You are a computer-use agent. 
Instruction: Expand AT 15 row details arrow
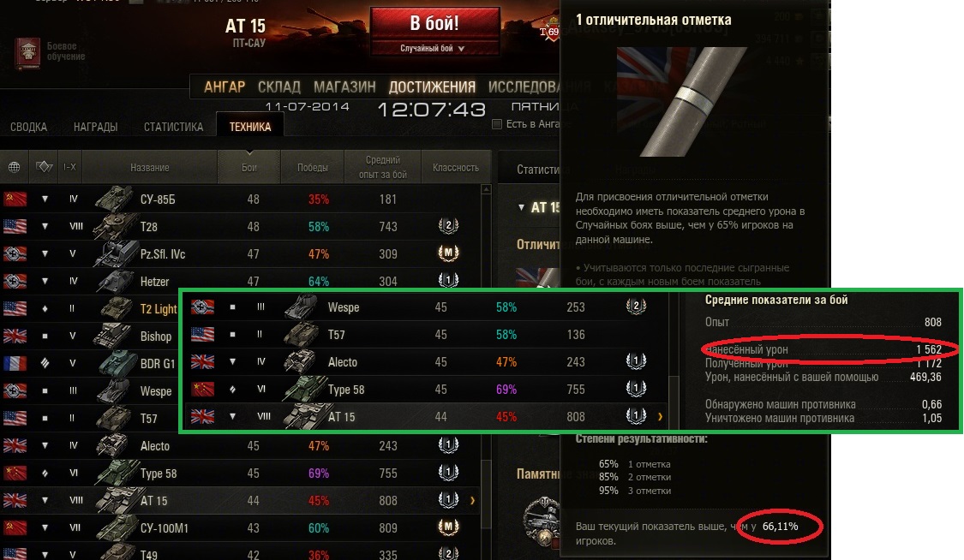click(x=472, y=500)
